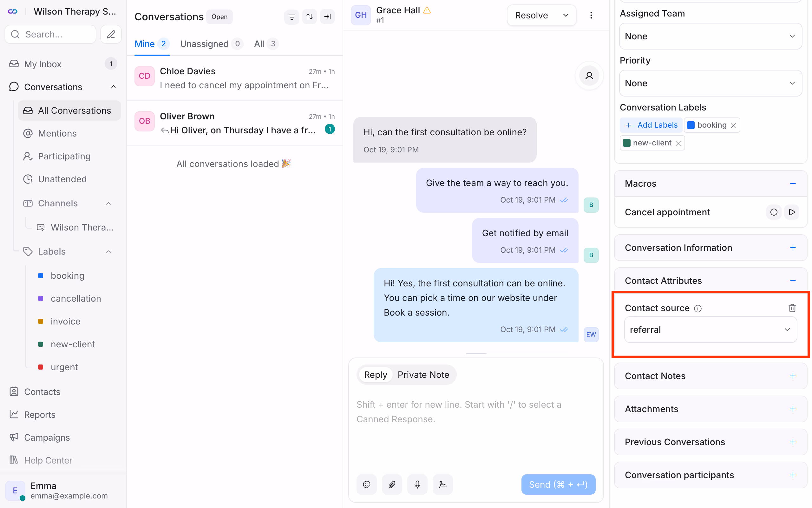Click the message signature icon
Screen dimensions: 812x508
(442, 484)
